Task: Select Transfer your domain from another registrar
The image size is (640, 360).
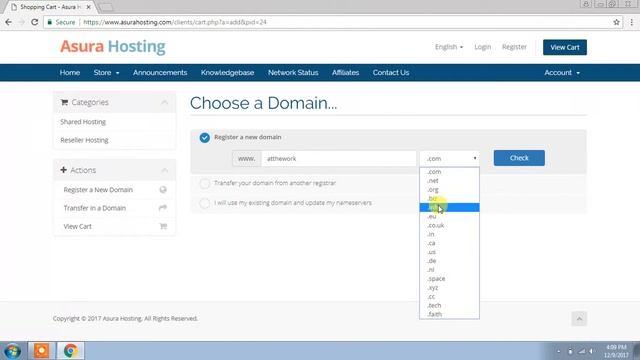Action: (204, 183)
